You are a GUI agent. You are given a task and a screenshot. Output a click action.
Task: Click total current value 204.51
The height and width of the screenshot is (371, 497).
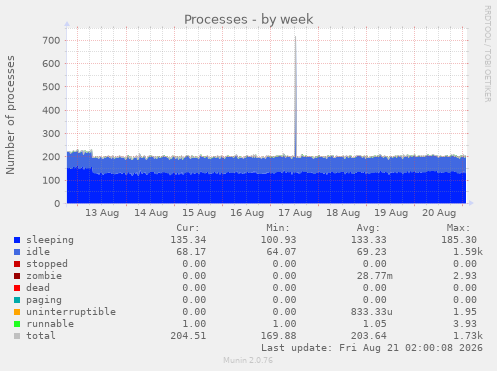point(188,336)
